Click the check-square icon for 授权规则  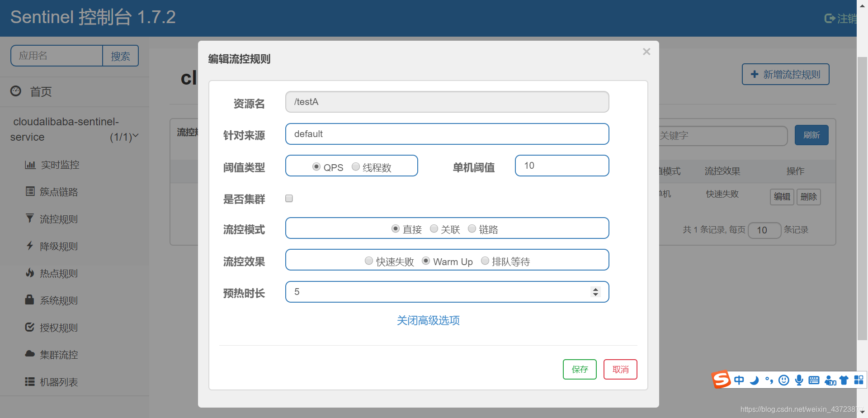pos(30,327)
